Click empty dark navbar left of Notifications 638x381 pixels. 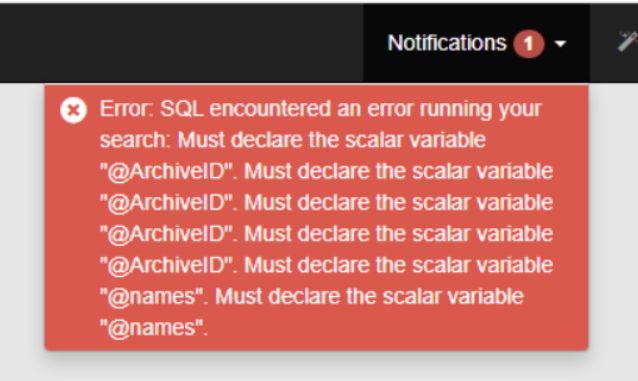(x=183, y=43)
